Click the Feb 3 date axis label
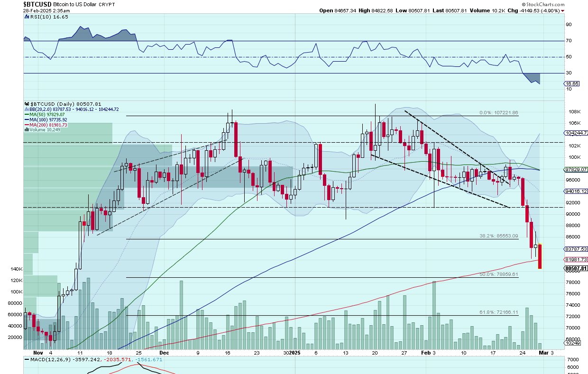Image resolution: width=588 pixels, height=374 pixels. point(428,353)
